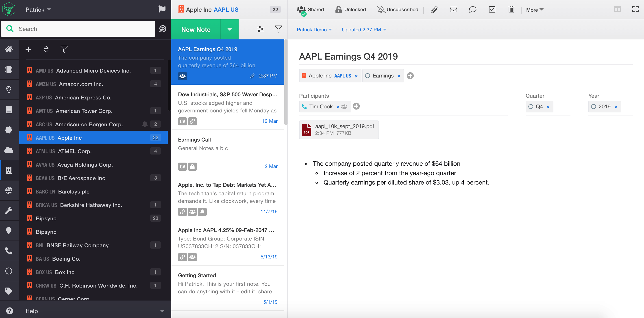Open the home icon in sidebar
The width and height of the screenshot is (644, 318).
click(x=9, y=49)
